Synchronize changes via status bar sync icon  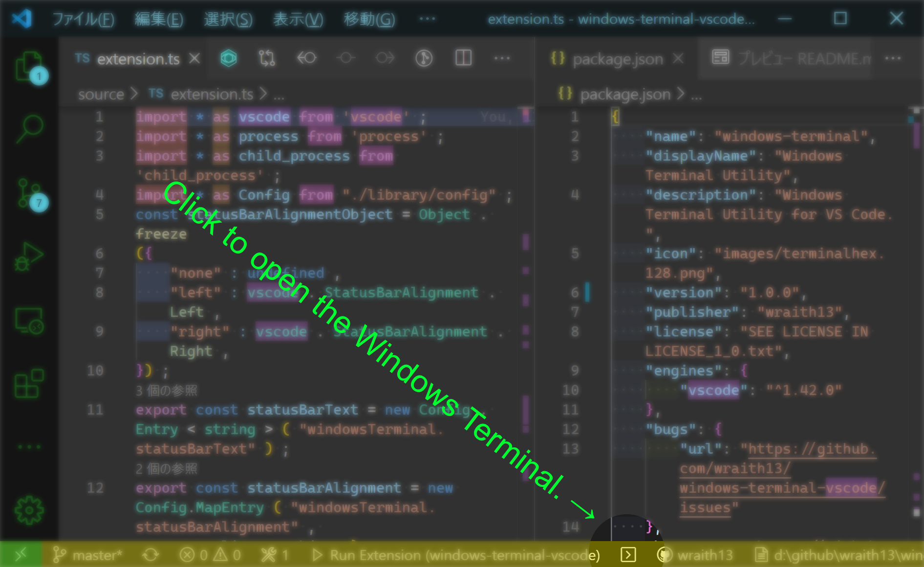150,555
